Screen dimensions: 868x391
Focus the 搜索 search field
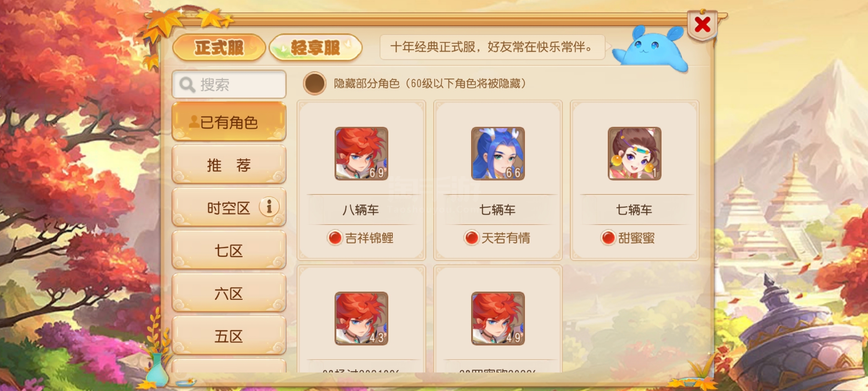pyautogui.click(x=229, y=84)
